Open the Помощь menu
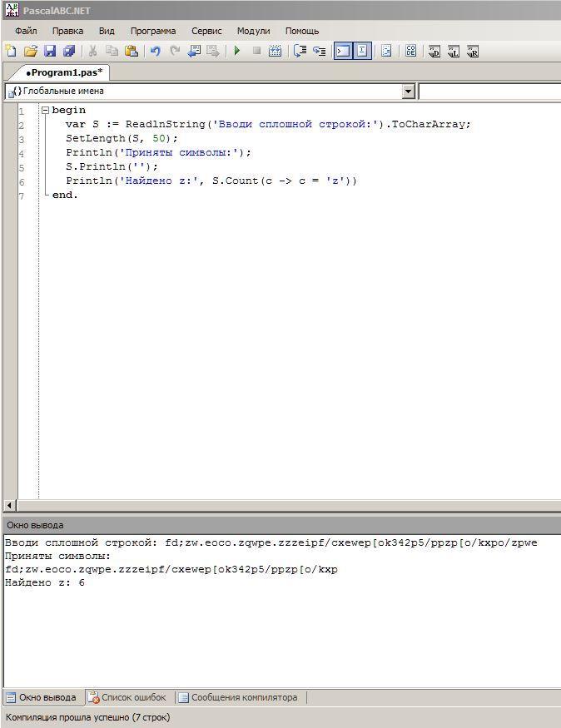 point(302,31)
